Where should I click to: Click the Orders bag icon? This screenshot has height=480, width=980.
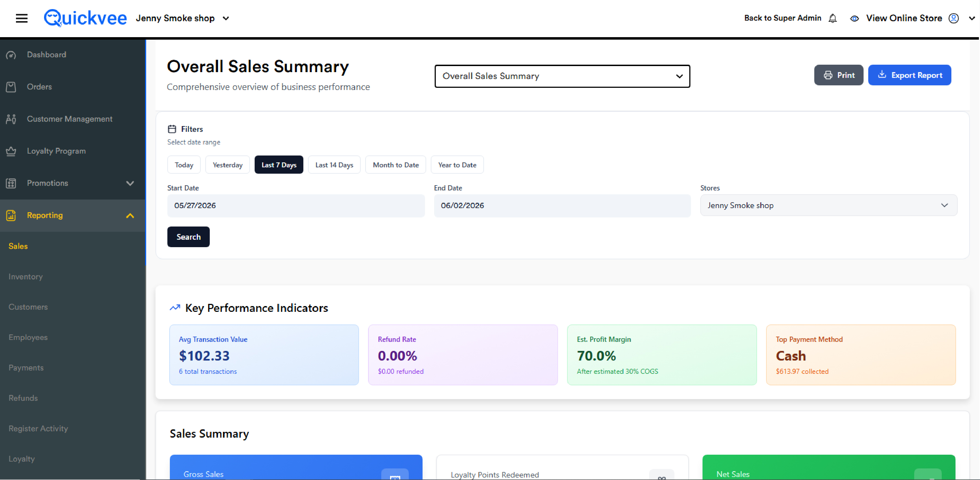click(11, 87)
